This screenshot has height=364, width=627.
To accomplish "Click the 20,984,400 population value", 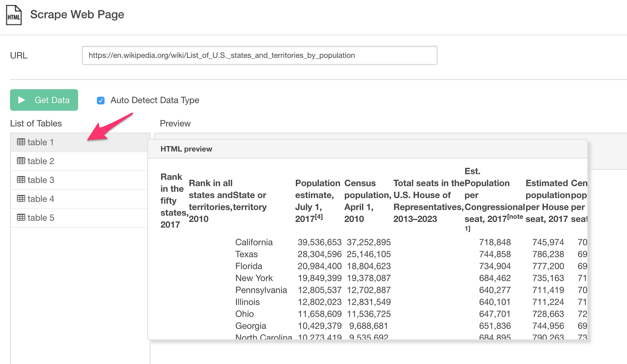I will click(320, 266).
